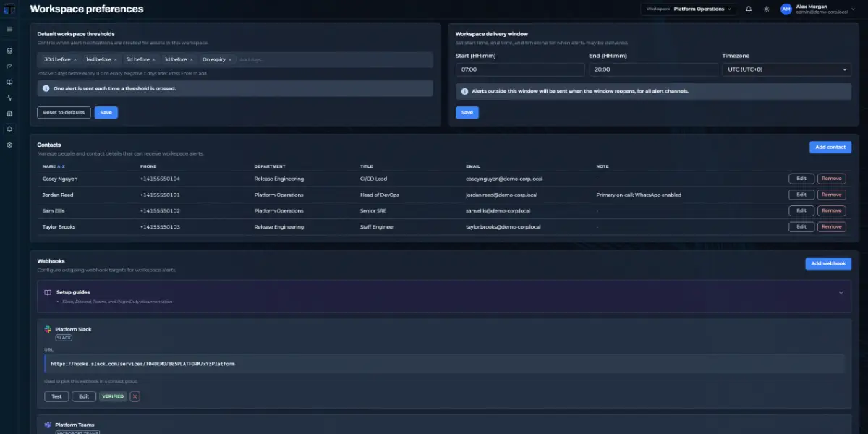Viewport: 868px width, 434px height.
Task: Open the building sidebar icon
Action: click(x=9, y=114)
